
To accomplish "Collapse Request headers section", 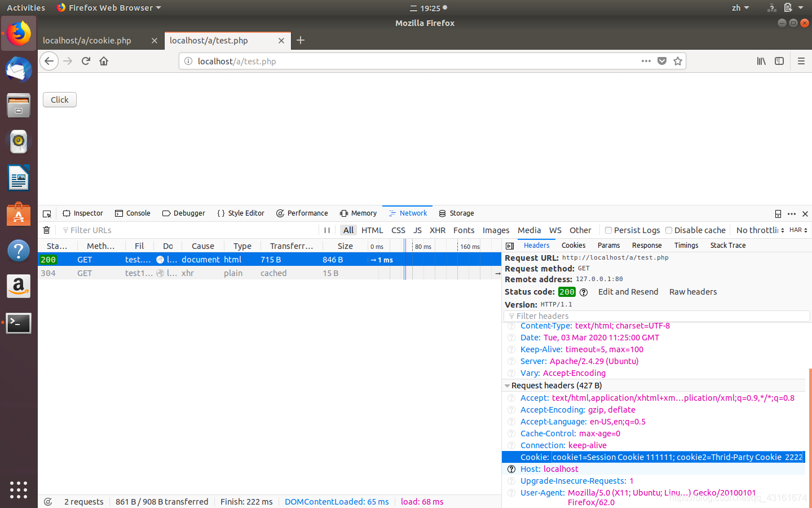I will (507, 386).
